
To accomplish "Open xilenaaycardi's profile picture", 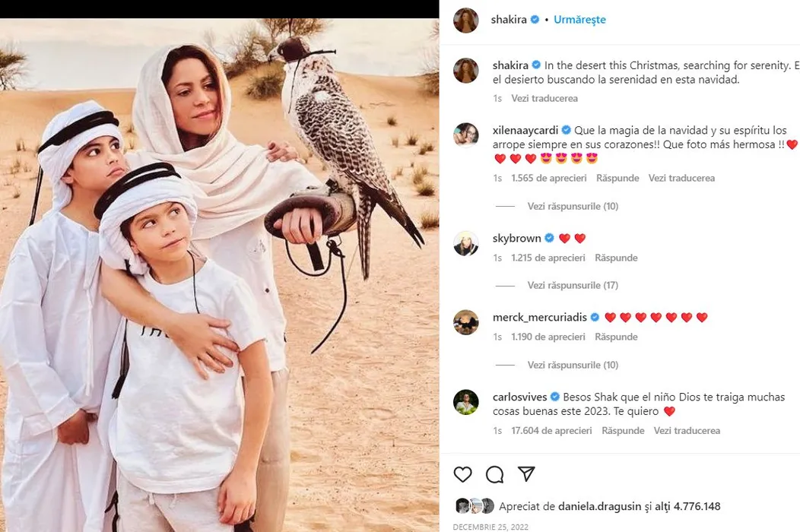I will (466, 135).
